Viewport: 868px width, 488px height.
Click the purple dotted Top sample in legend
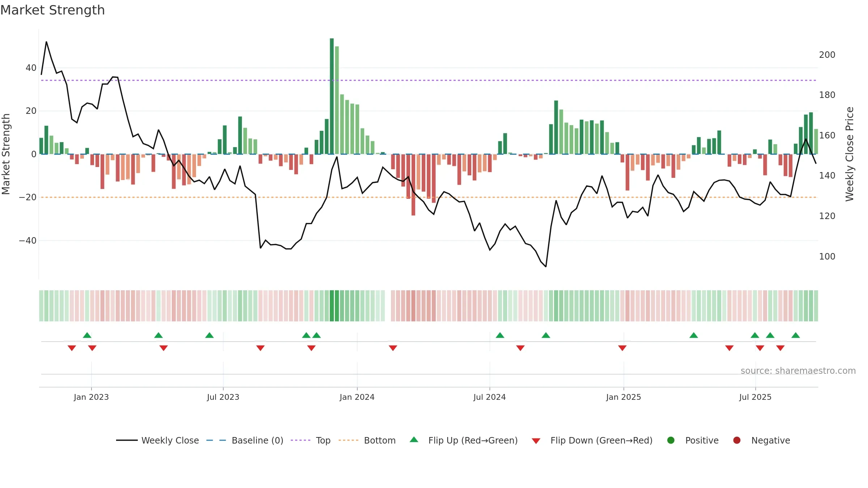[301, 440]
